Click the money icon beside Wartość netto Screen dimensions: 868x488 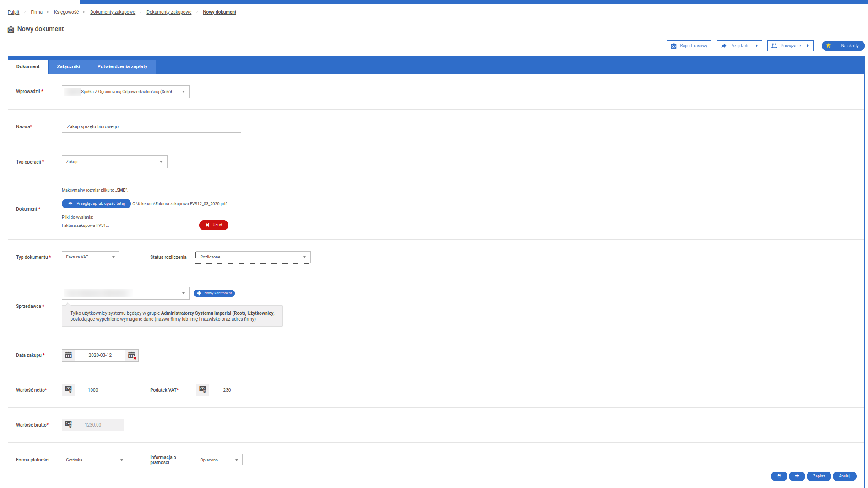click(68, 390)
